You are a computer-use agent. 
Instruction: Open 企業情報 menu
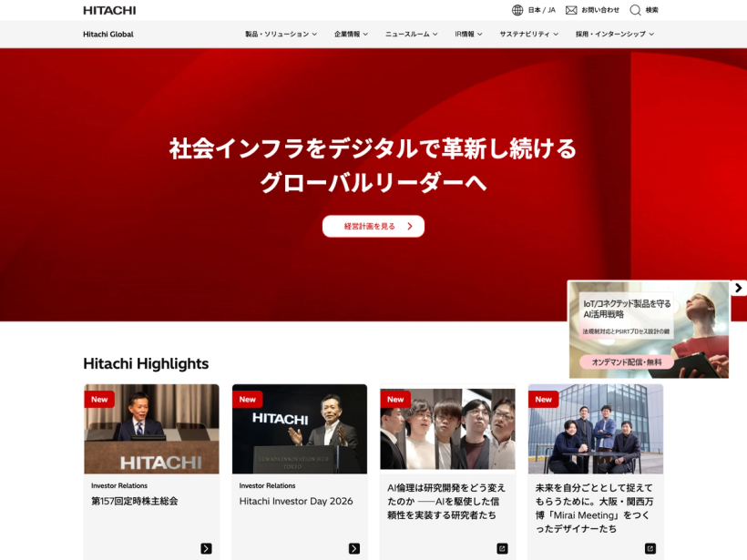coord(347,35)
